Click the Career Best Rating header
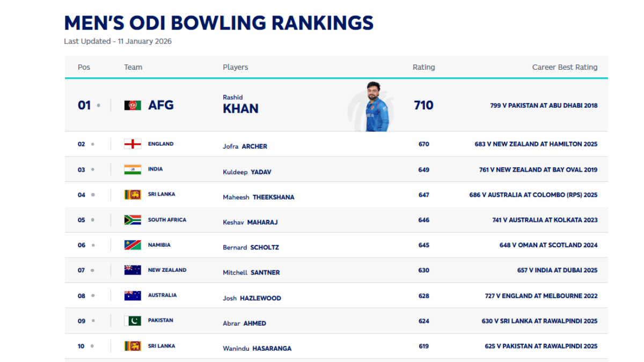This screenshot has width=644, height=362. (565, 68)
